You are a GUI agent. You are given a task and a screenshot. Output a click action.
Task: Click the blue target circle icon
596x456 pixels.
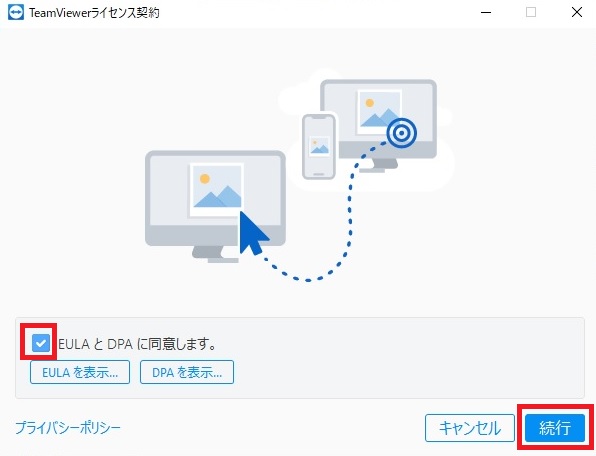(x=401, y=133)
